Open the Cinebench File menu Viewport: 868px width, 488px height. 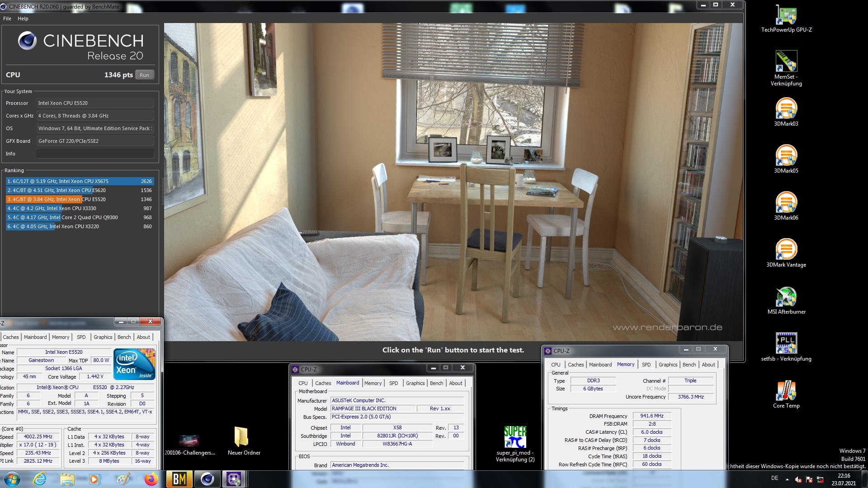7,19
